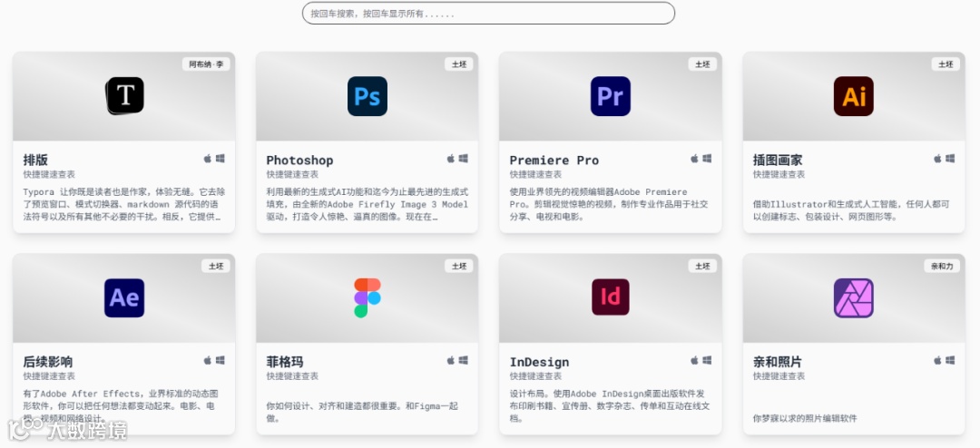This screenshot has width=980, height=448.
Task: Open the Affinity Photo purple icon
Action: click(853, 298)
